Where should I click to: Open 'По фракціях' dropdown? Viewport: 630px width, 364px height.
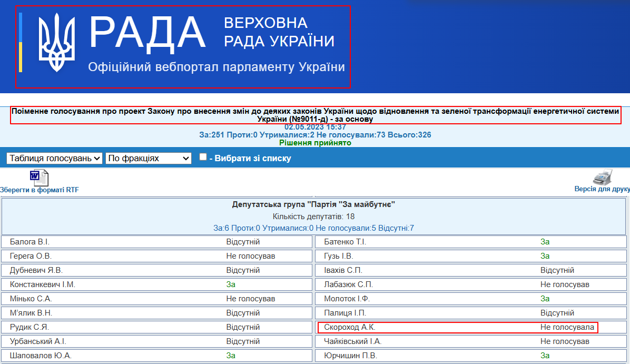click(x=148, y=159)
